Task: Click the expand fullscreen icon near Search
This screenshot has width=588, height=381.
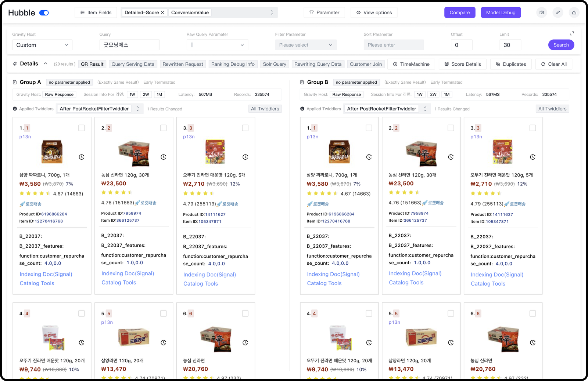Action: coord(572,33)
